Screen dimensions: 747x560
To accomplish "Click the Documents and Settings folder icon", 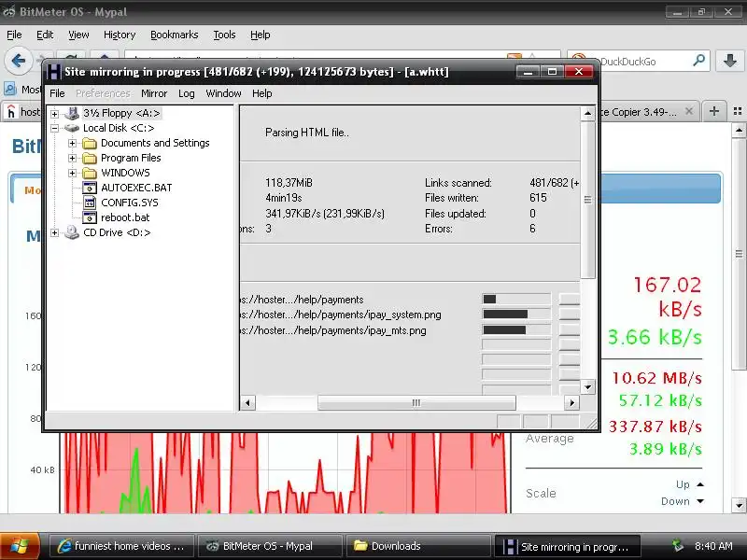I will point(90,143).
